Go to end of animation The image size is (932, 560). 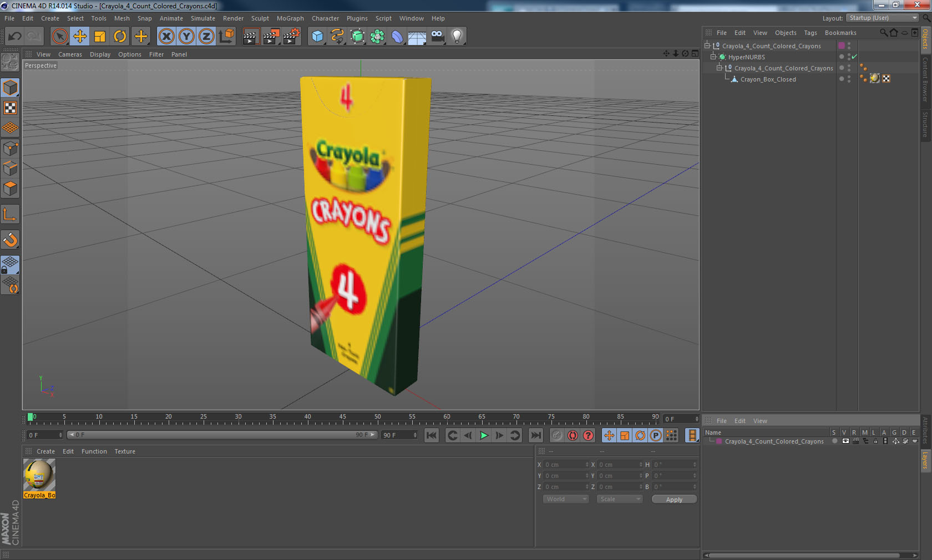[535, 436]
